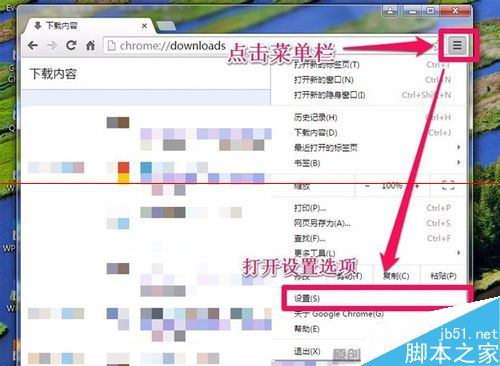
Task: Open 设置(S) from the menu
Action: pyautogui.click(x=376, y=298)
